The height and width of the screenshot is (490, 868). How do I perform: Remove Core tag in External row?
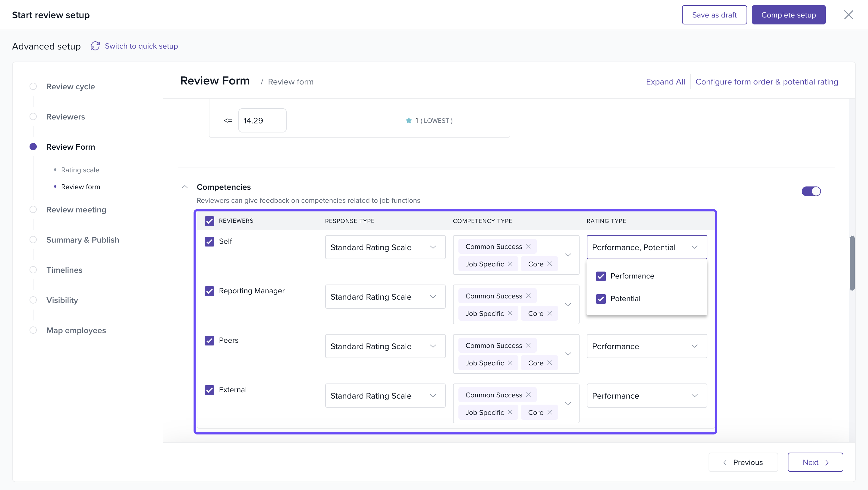click(x=549, y=412)
